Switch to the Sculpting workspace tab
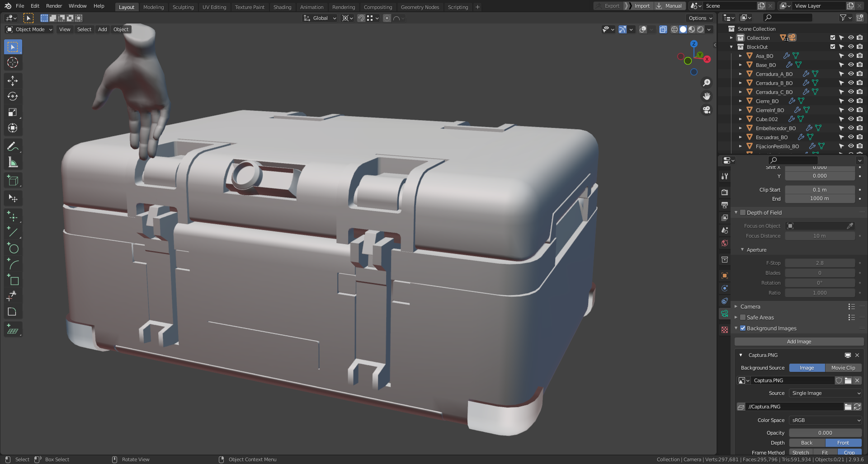 click(183, 7)
